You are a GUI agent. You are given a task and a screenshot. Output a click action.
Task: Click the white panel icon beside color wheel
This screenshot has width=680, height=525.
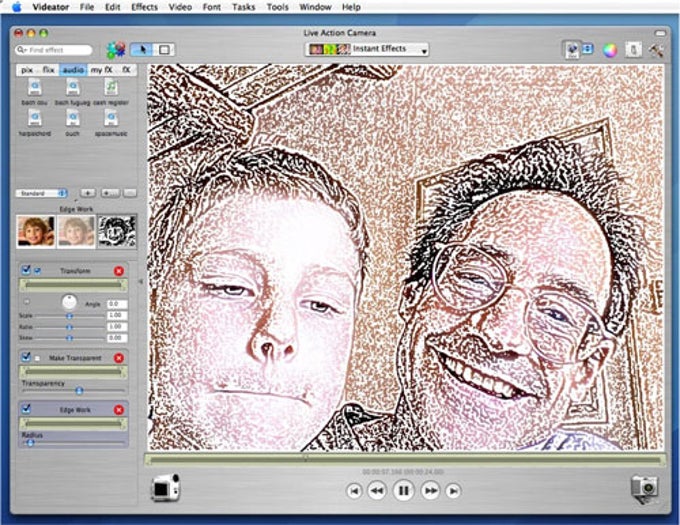pyautogui.click(x=633, y=49)
